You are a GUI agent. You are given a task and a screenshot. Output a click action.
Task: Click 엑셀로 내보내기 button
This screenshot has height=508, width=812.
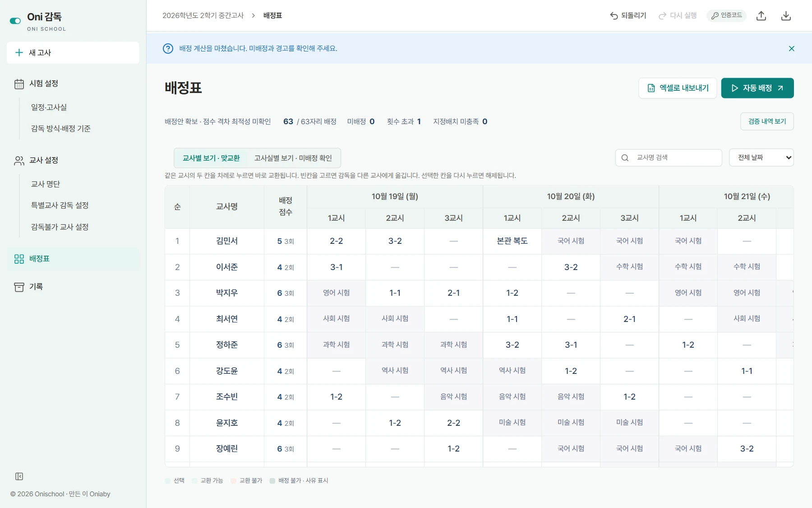pos(678,88)
